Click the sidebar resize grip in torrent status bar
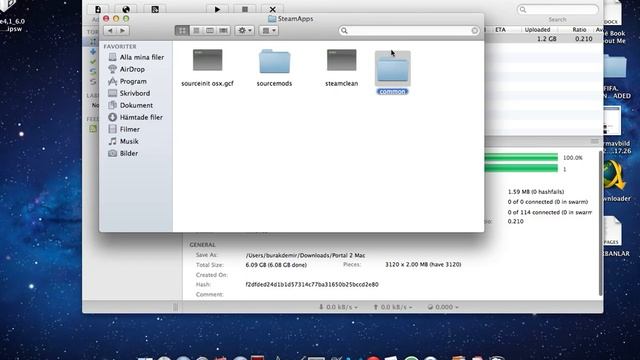Screen dimensions: 640x360 click(x=175, y=307)
